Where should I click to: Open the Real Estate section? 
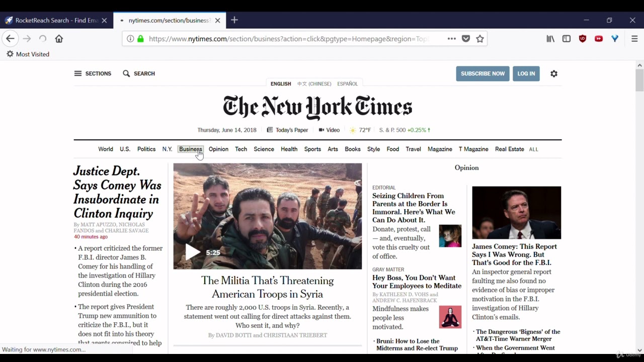pyautogui.click(x=509, y=149)
